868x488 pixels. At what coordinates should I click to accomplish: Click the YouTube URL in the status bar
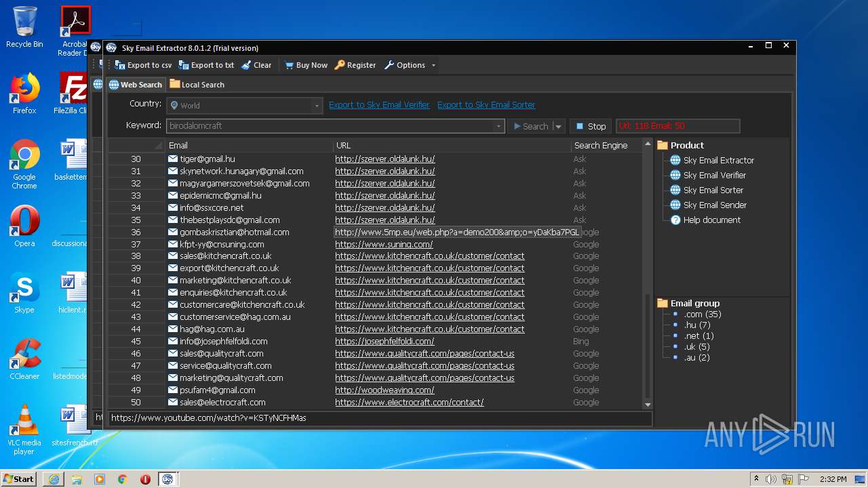point(209,418)
